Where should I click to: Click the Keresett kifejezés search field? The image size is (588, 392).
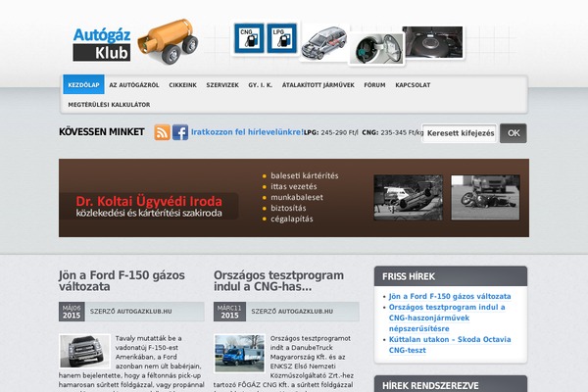(461, 133)
